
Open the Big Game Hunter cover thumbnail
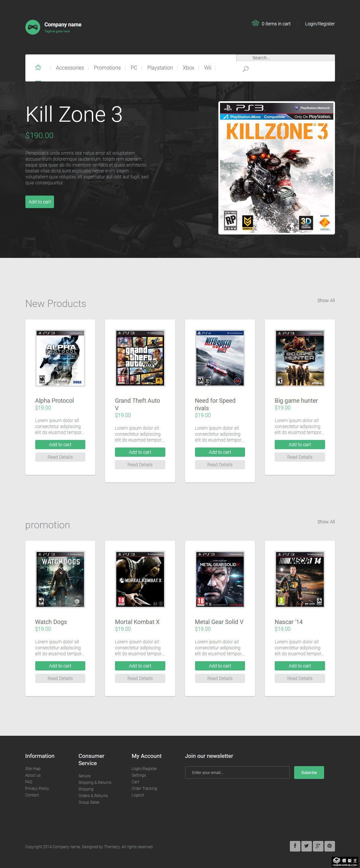(x=300, y=358)
